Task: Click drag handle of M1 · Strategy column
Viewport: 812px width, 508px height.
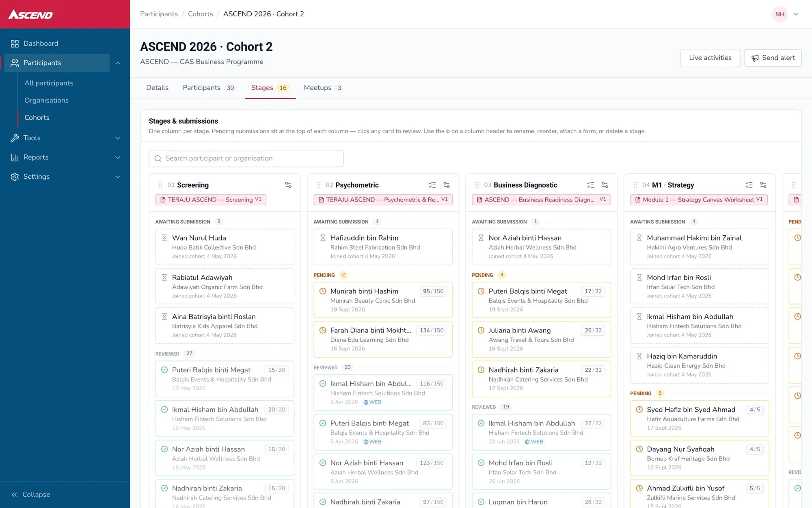Action: [635, 185]
